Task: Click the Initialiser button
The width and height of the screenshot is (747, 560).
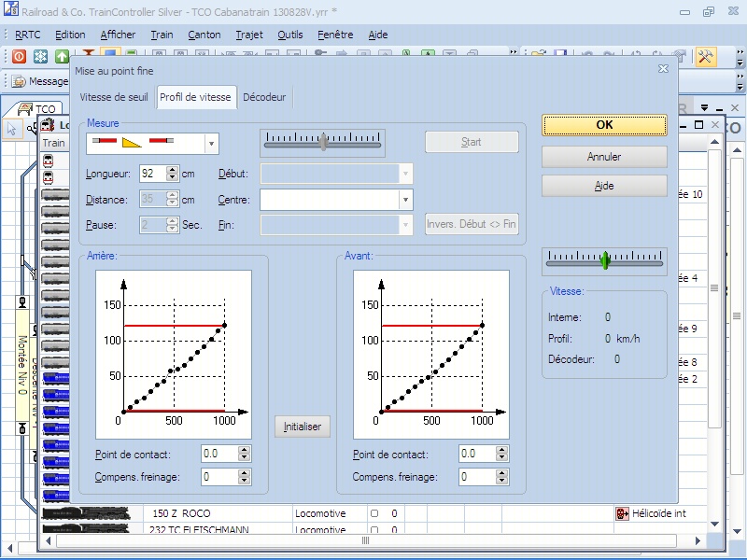Action: (x=302, y=427)
